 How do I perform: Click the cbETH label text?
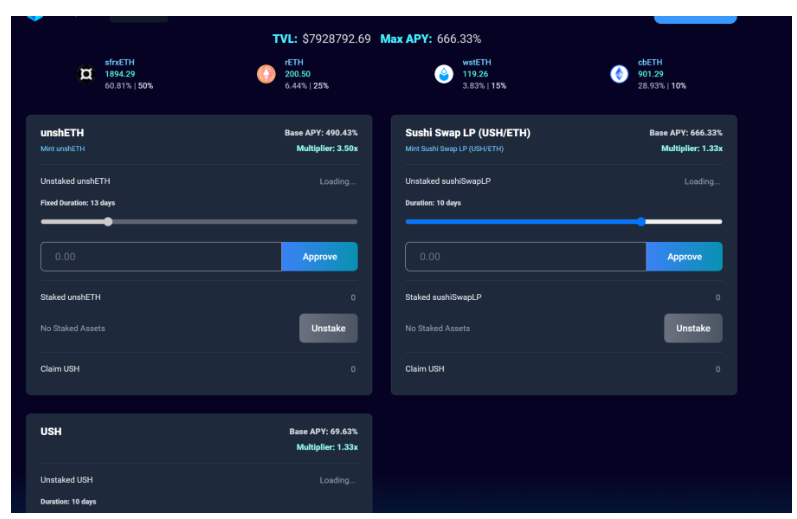(x=650, y=63)
